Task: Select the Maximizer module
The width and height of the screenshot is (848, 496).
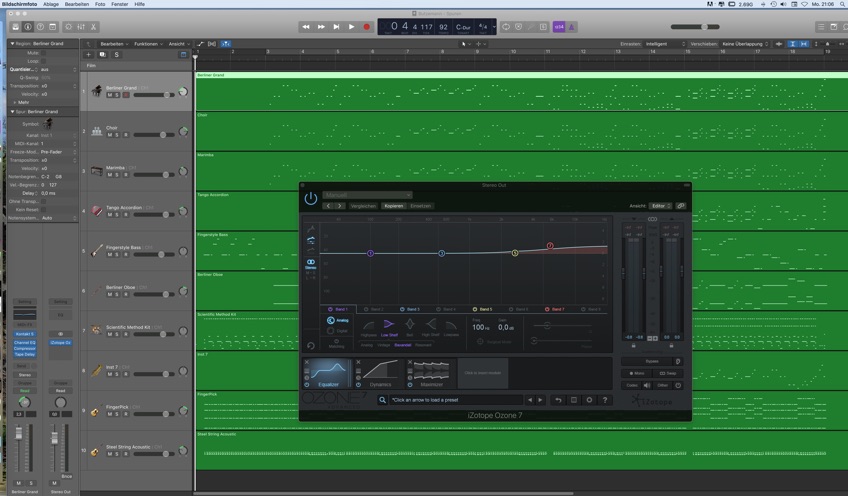Action: pos(431,374)
